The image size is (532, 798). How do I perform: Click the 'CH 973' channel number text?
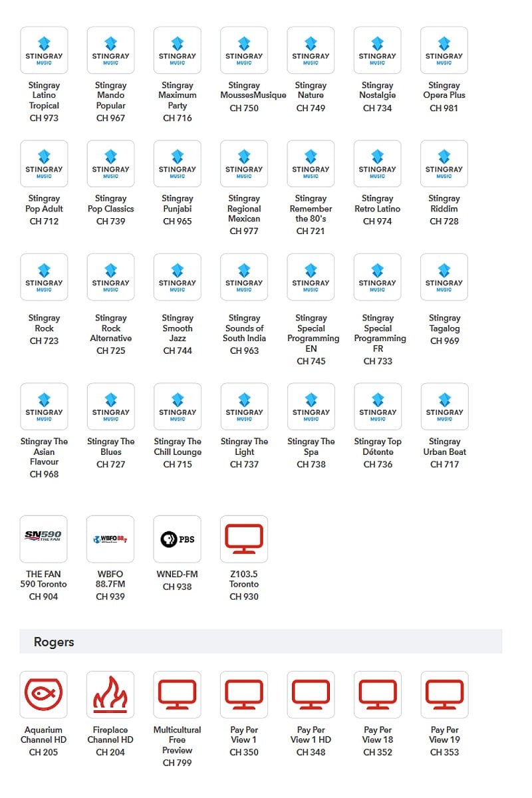[44, 118]
